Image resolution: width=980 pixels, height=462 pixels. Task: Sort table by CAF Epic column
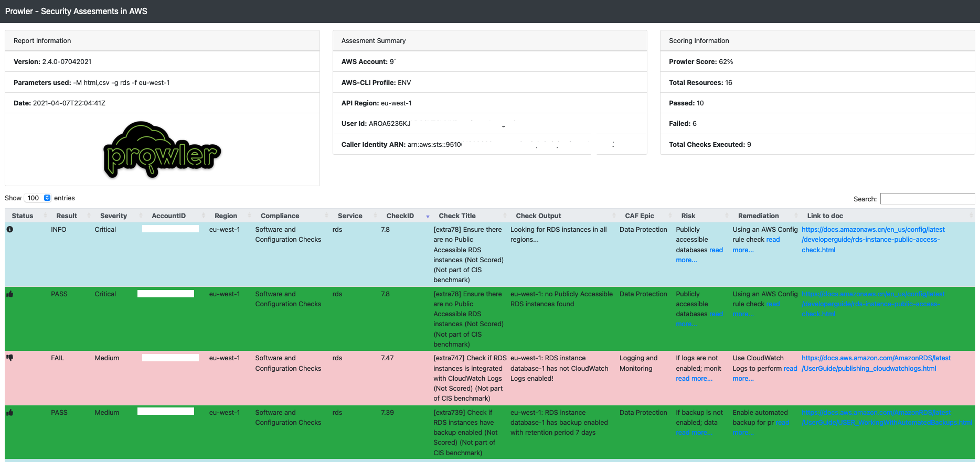click(x=639, y=216)
